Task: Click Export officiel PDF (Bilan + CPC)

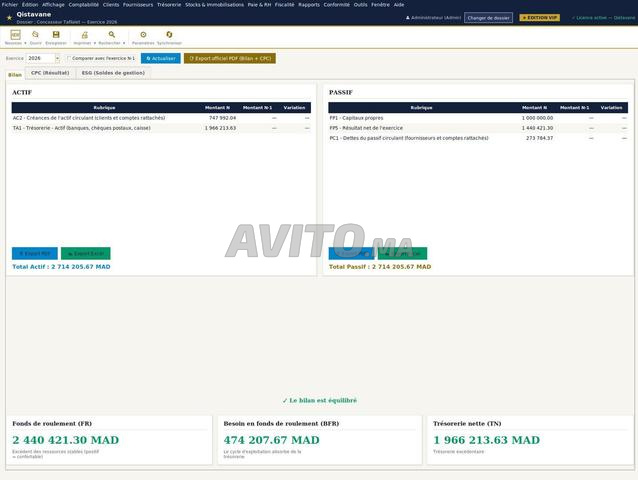Action: click(230, 58)
